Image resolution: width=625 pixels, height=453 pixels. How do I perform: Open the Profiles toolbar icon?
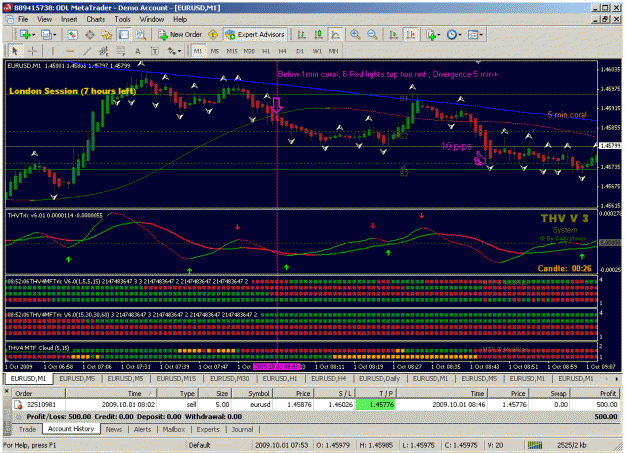click(x=46, y=35)
